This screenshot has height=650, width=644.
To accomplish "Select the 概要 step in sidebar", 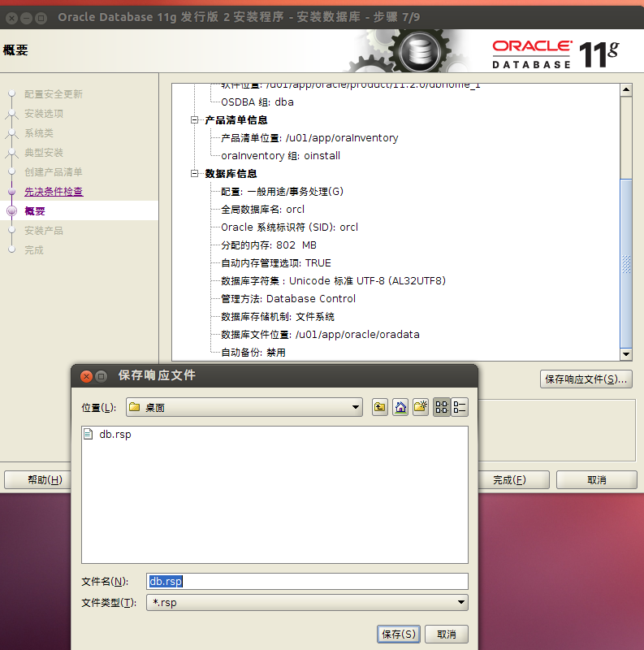I will coord(35,211).
